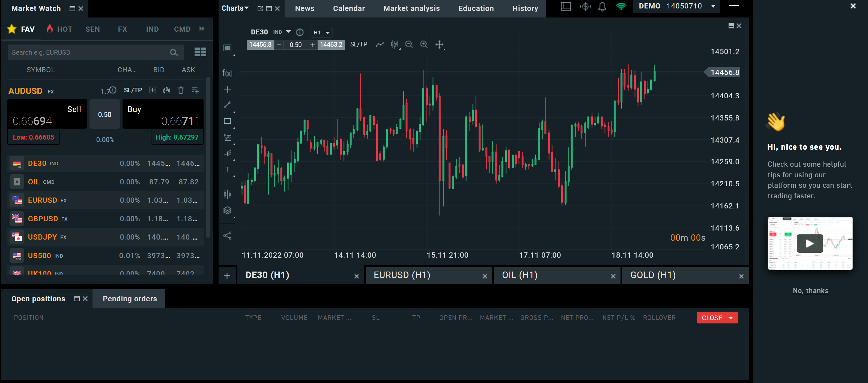Increase chart order volume plus
The height and width of the screenshot is (383, 868).
tap(313, 45)
